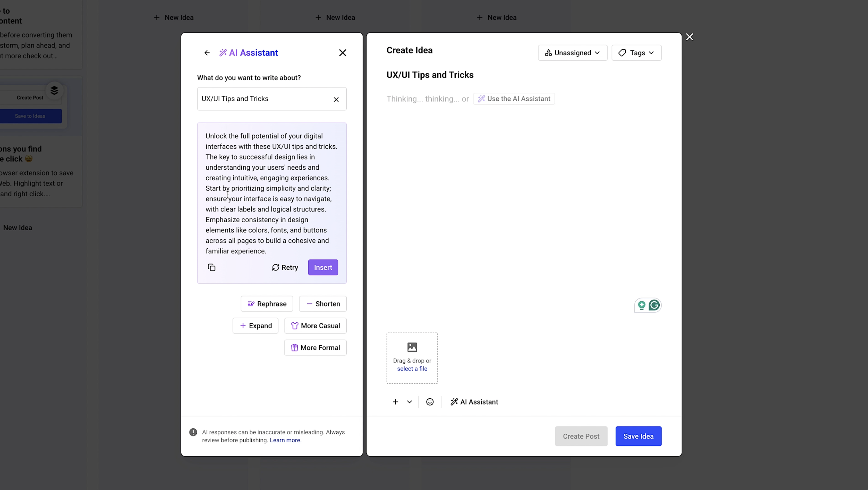The width and height of the screenshot is (868, 490).
Task: Click the green lightbulb suggestion icon
Action: tap(642, 305)
